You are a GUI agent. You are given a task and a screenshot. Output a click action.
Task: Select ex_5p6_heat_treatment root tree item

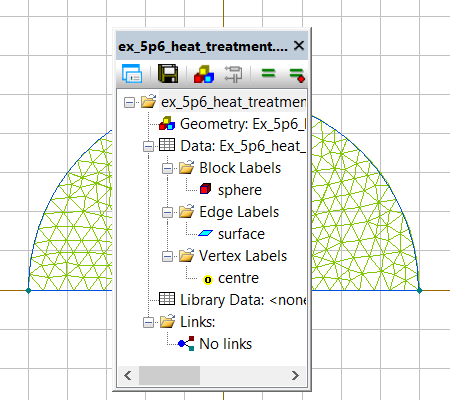233,102
